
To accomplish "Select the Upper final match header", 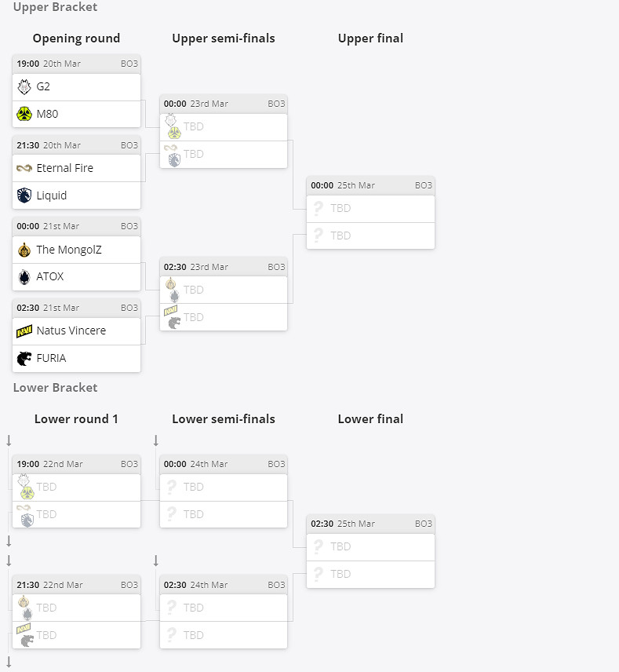I will [370, 186].
